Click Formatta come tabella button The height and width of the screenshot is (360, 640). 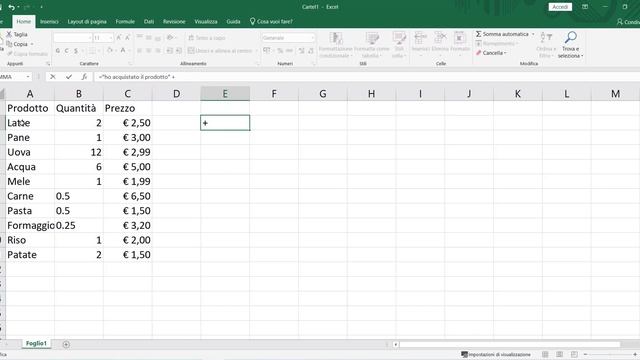[372, 45]
